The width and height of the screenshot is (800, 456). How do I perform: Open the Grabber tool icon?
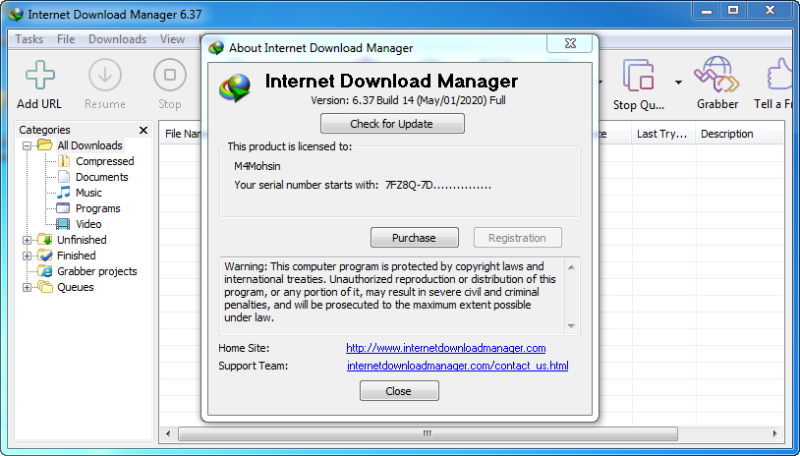pos(717,74)
